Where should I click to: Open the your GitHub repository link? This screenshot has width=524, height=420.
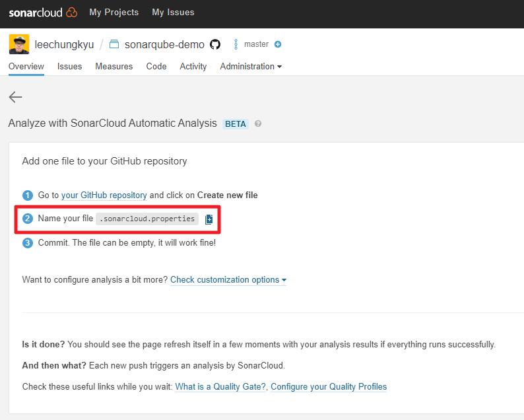point(104,195)
